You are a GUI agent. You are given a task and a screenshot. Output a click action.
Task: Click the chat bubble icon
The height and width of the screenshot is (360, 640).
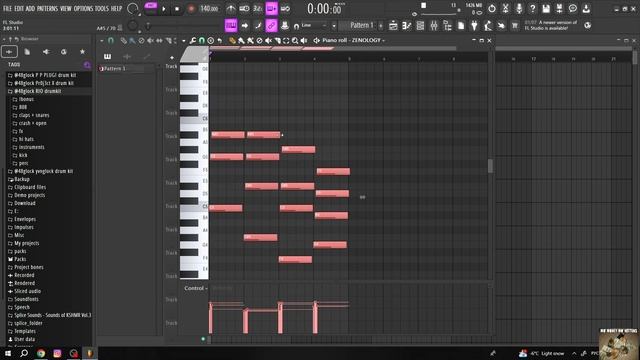click(573, 8)
